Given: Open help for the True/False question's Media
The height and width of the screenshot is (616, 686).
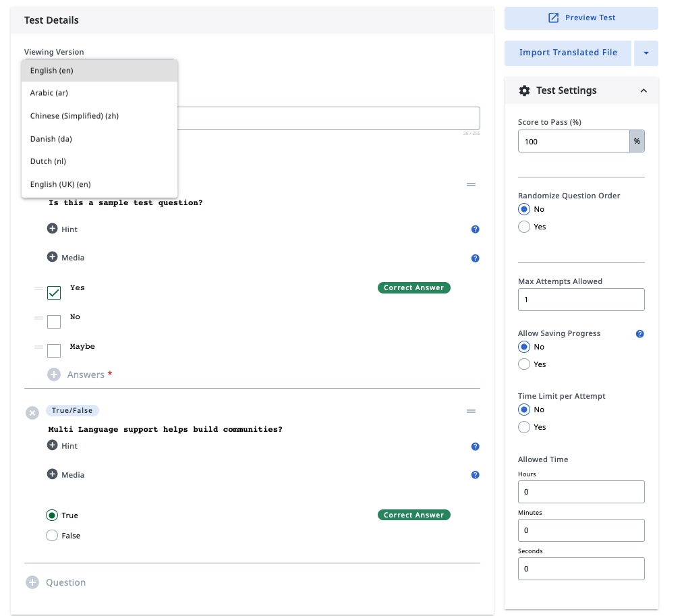Looking at the screenshot, I should [x=475, y=475].
